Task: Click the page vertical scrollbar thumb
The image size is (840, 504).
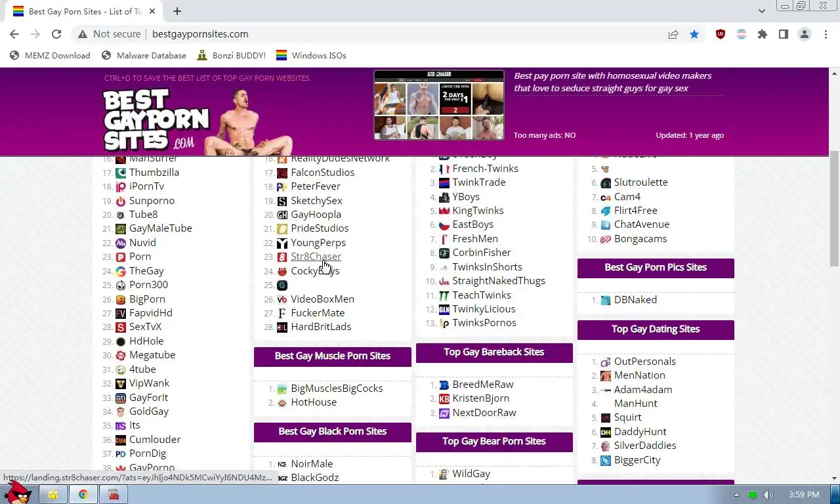Action: coord(834,209)
